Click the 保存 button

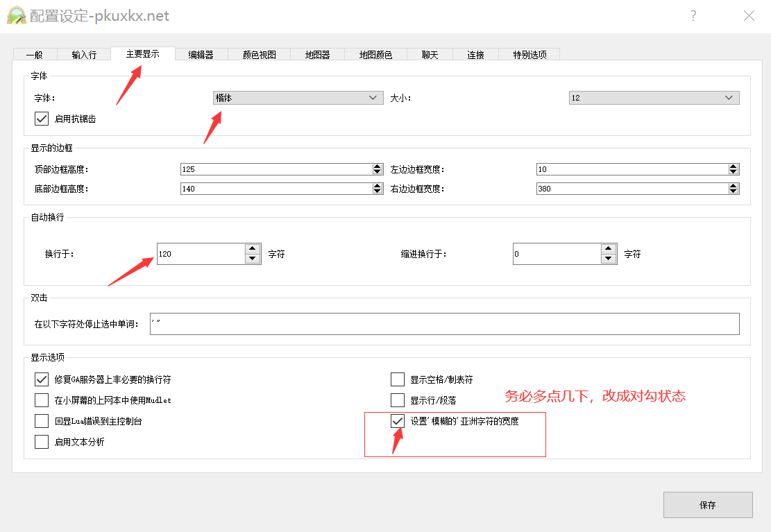click(x=708, y=505)
